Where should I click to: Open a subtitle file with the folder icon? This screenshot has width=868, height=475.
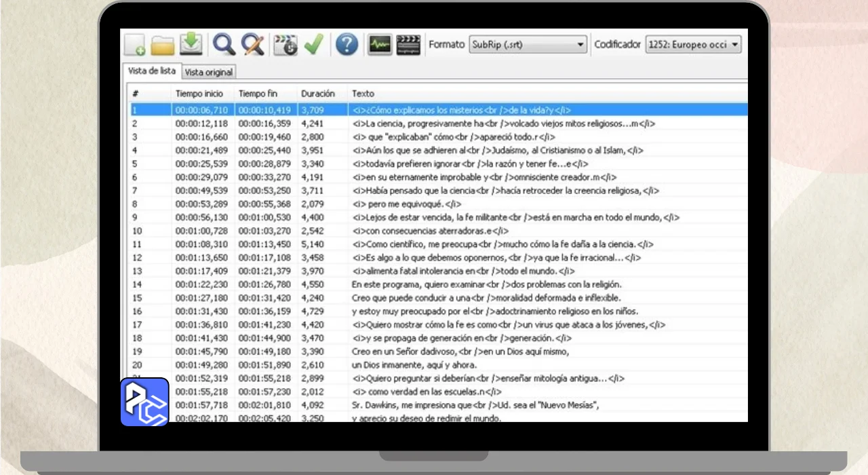coord(163,45)
